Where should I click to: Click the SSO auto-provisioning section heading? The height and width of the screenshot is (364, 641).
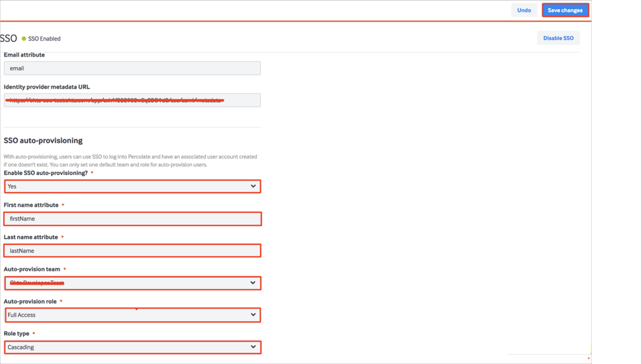pyautogui.click(x=43, y=141)
